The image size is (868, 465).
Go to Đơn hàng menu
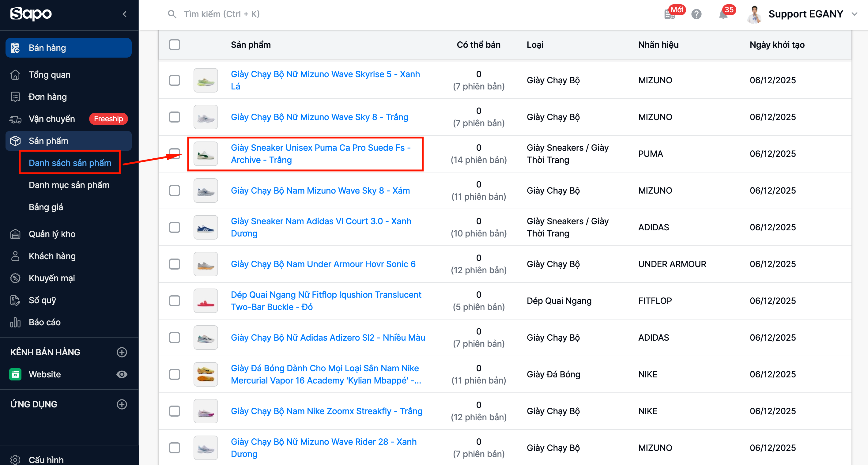(47, 97)
